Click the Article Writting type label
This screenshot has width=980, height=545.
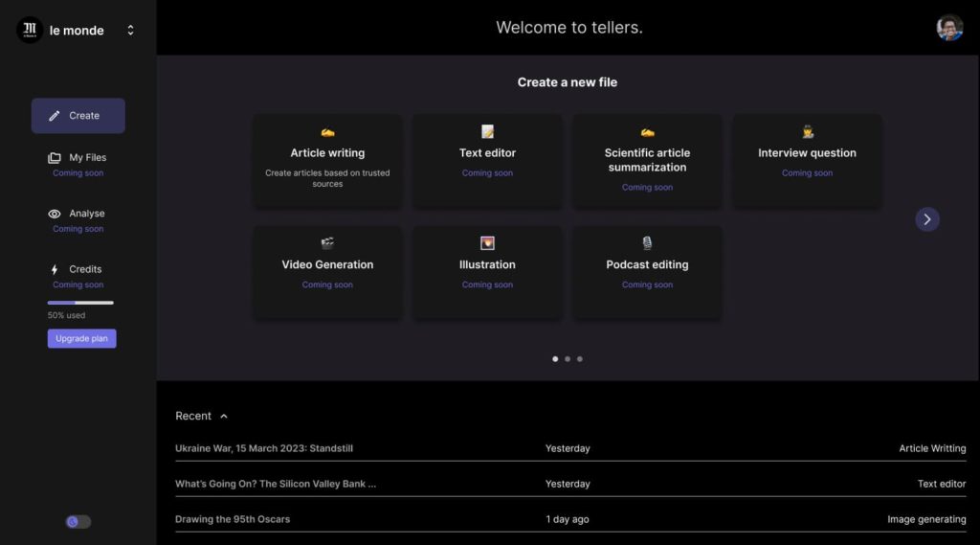point(932,448)
